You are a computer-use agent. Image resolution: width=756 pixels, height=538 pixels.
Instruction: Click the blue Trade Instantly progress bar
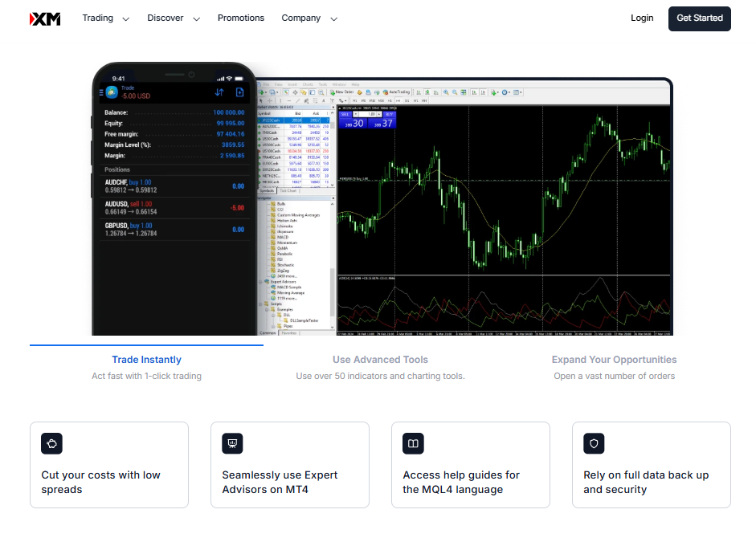click(x=146, y=345)
